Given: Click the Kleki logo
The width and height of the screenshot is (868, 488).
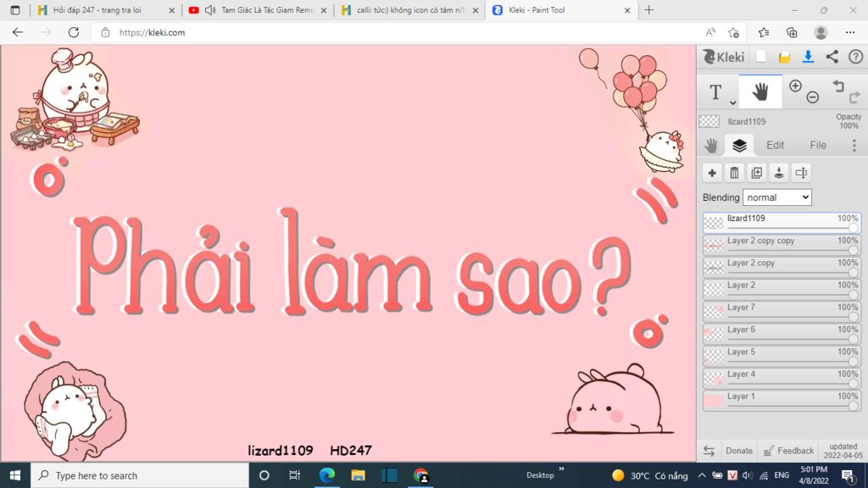Looking at the screenshot, I should point(724,57).
